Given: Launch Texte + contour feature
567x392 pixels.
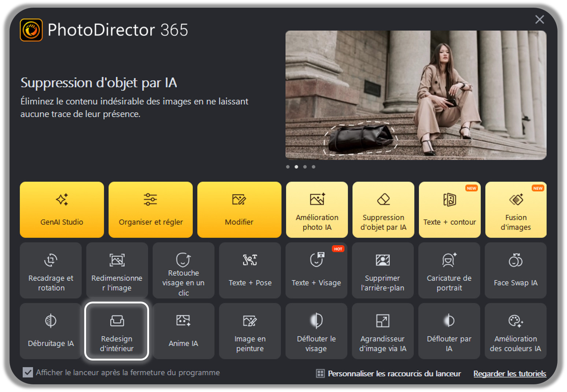Looking at the screenshot, I should pyautogui.click(x=450, y=210).
